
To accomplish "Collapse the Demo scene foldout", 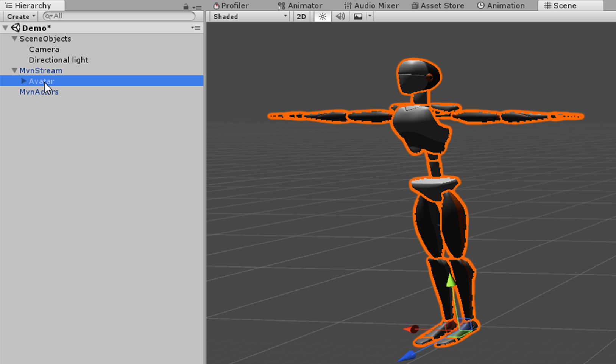I will click(5, 28).
